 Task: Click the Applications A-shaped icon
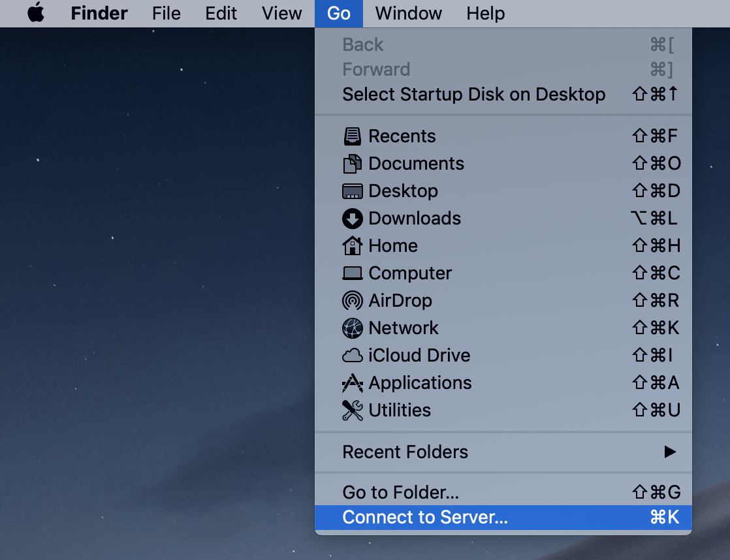click(353, 383)
